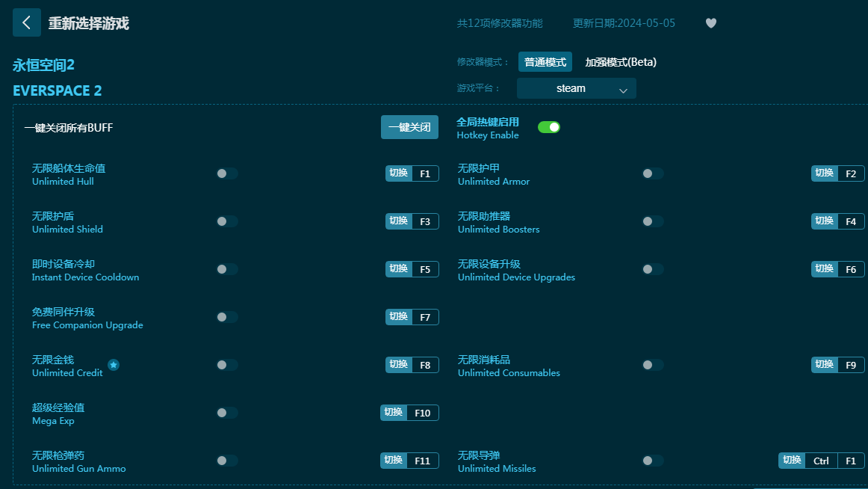Image resolution: width=868 pixels, height=489 pixels.
Task: Click the Free Companion Upgrade label
Action: tap(87, 325)
